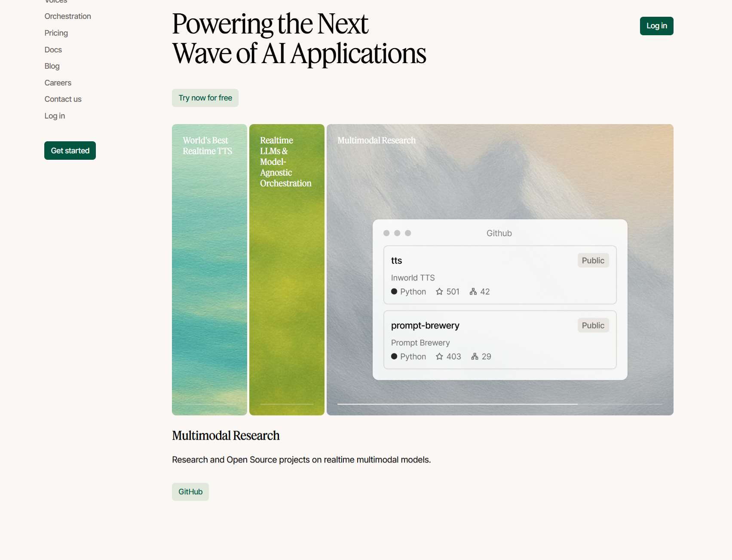Open the Orchestration sidebar link
Image resolution: width=732 pixels, height=560 pixels.
pyautogui.click(x=68, y=16)
